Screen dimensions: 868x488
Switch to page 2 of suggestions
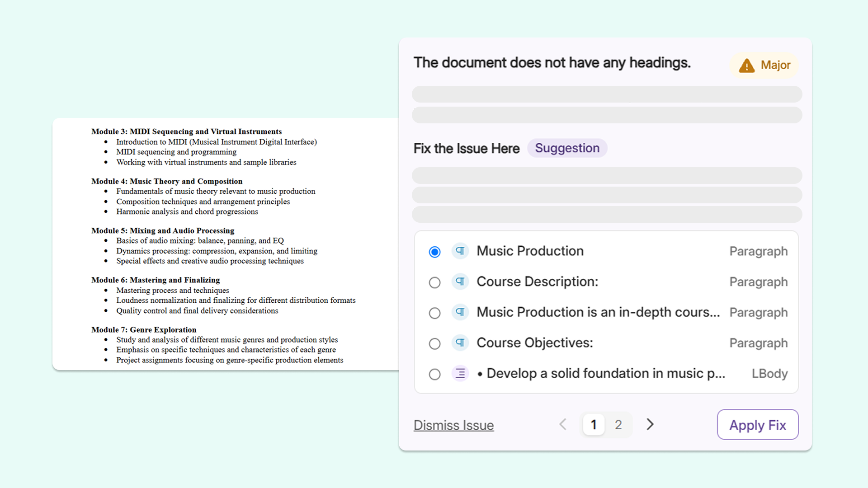(x=618, y=425)
